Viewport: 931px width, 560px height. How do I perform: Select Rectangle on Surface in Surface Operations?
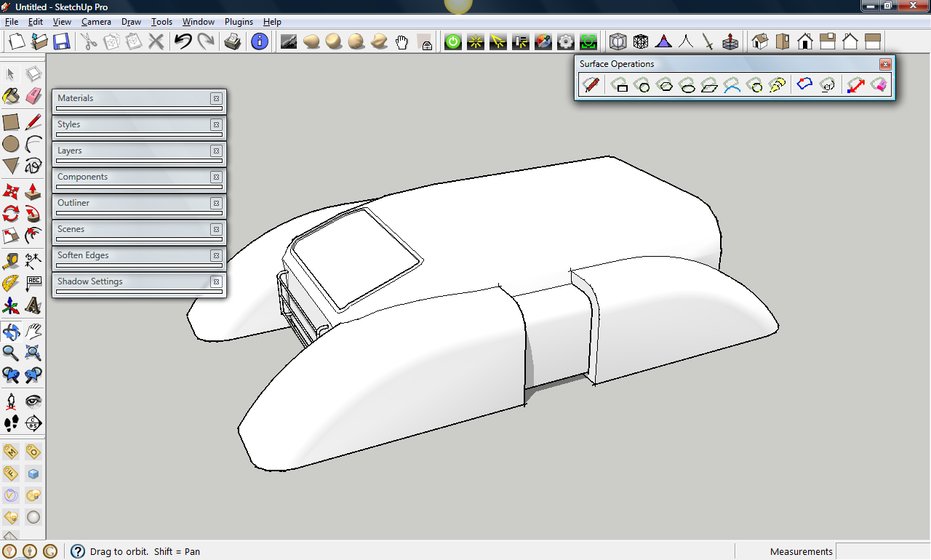(620, 86)
